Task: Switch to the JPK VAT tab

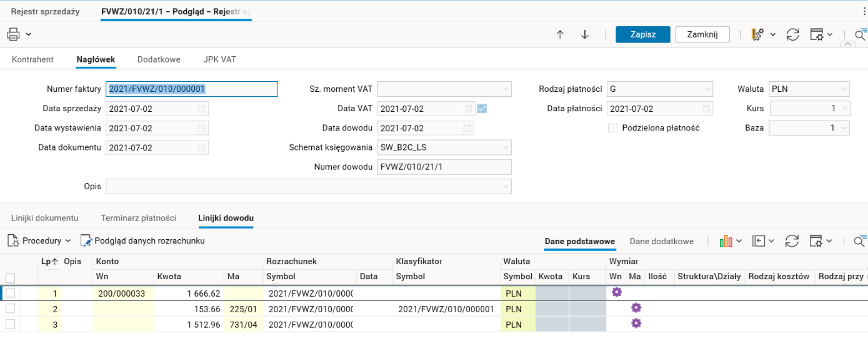Action: coord(219,59)
